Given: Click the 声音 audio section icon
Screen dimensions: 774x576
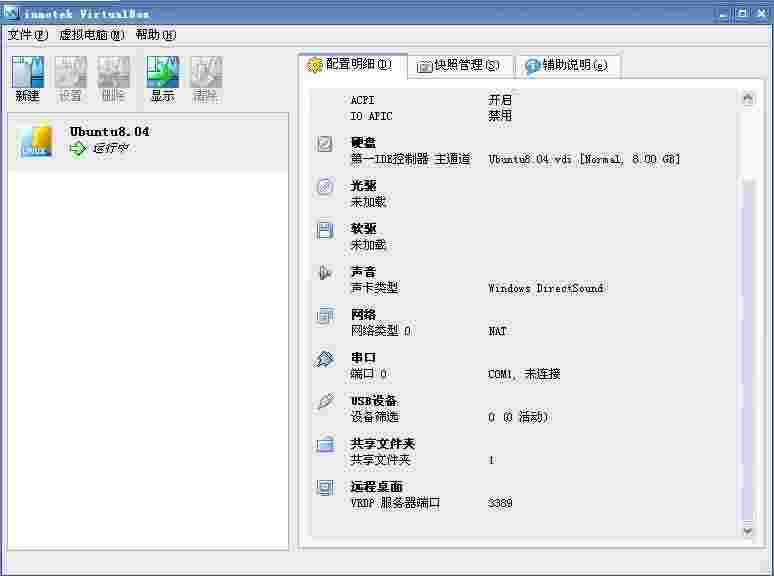Looking at the screenshot, I should pos(325,272).
